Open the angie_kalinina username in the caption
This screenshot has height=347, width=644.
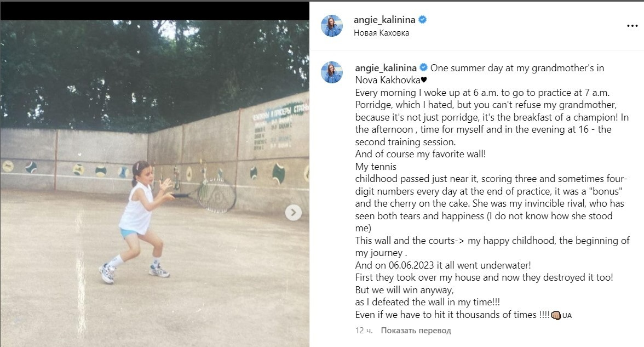tap(386, 68)
